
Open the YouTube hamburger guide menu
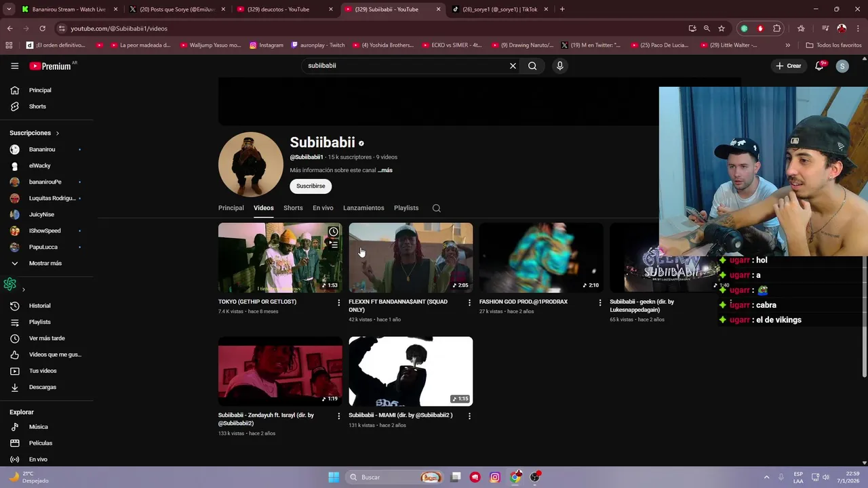pyautogui.click(x=14, y=66)
